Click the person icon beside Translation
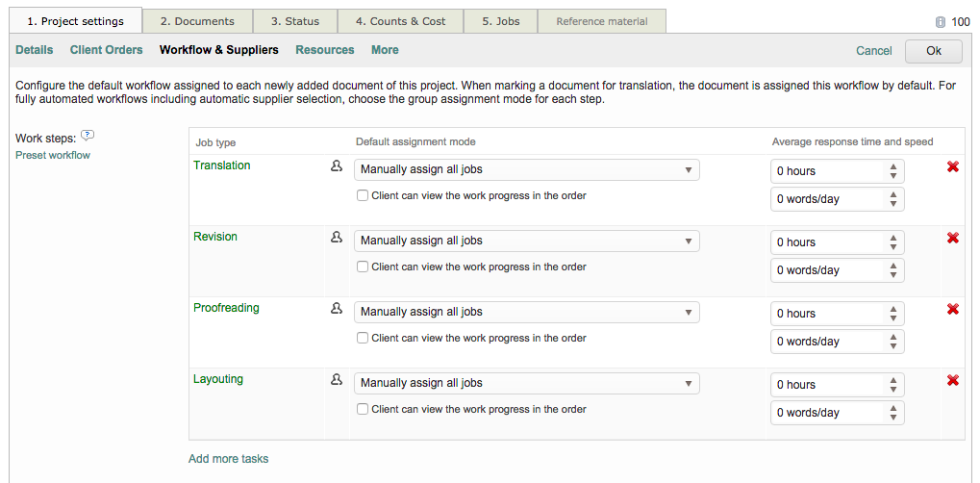Screen dimensions: 980x483 click(337, 166)
